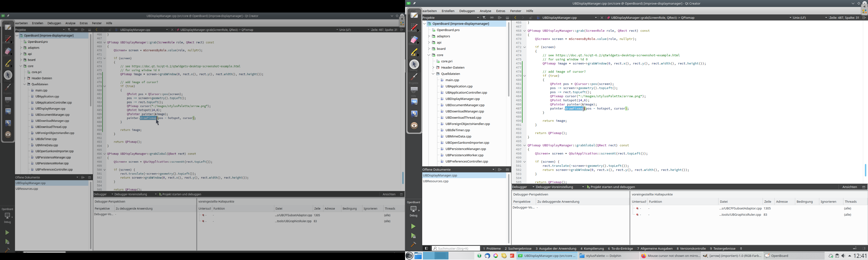Open the Debuggen menu

pos(467,11)
